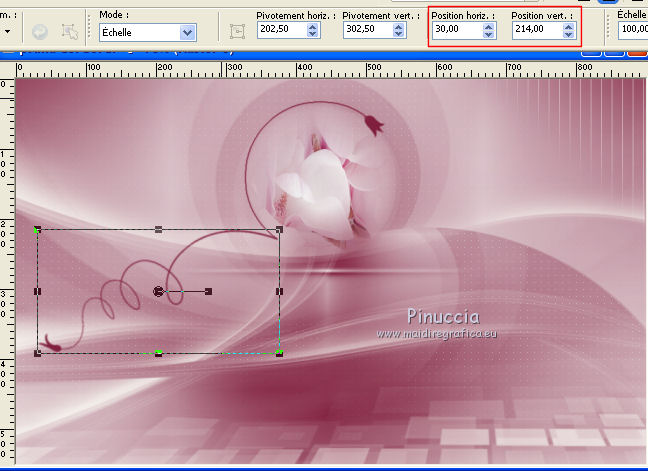Viewport: 648px width, 471px height.
Task: Click the Pivotement vert. value field 302,50
Action: (x=368, y=30)
